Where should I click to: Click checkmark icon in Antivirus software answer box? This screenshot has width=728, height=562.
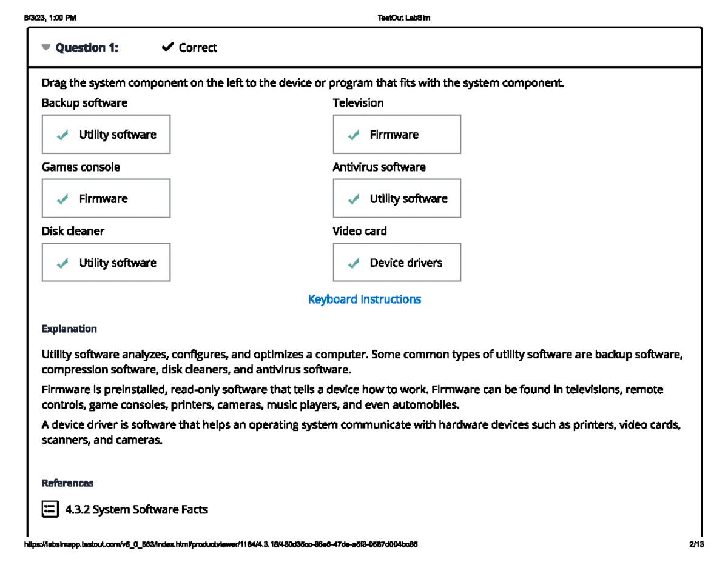tap(353, 199)
